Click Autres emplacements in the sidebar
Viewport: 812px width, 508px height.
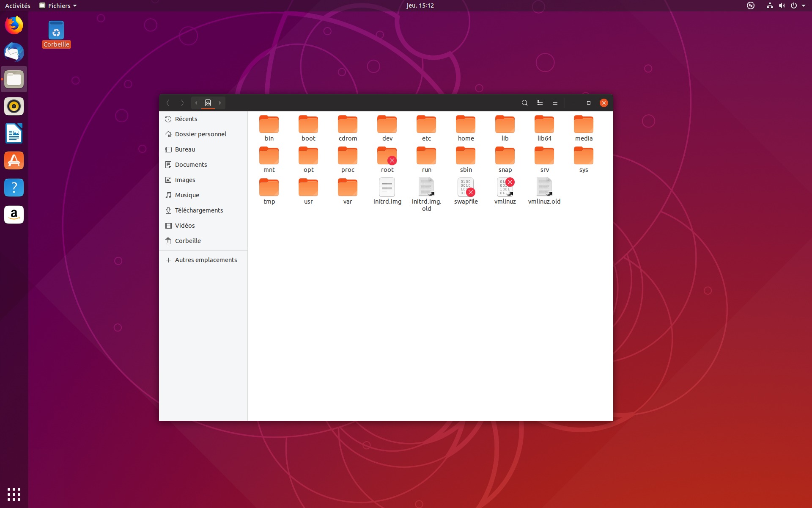coord(206,260)
